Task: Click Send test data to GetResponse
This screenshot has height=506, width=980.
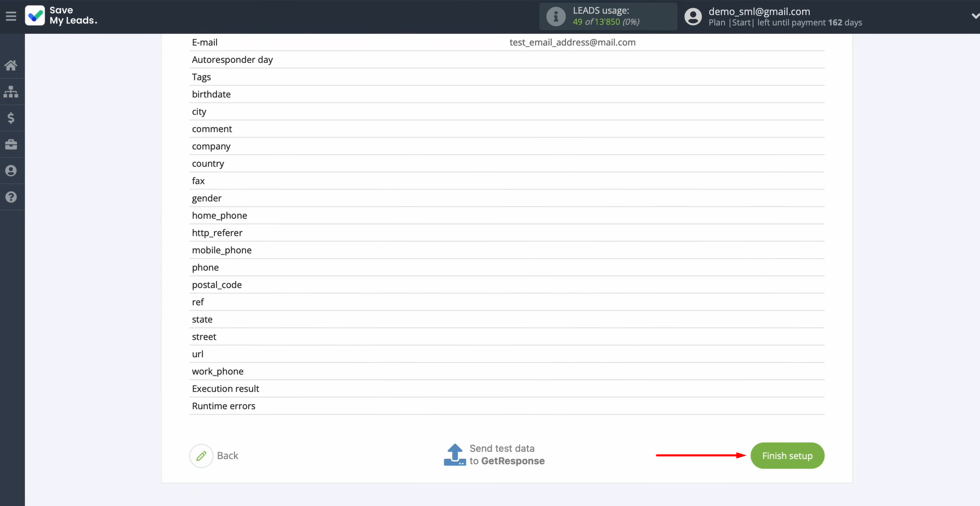Action: [495, 455]
